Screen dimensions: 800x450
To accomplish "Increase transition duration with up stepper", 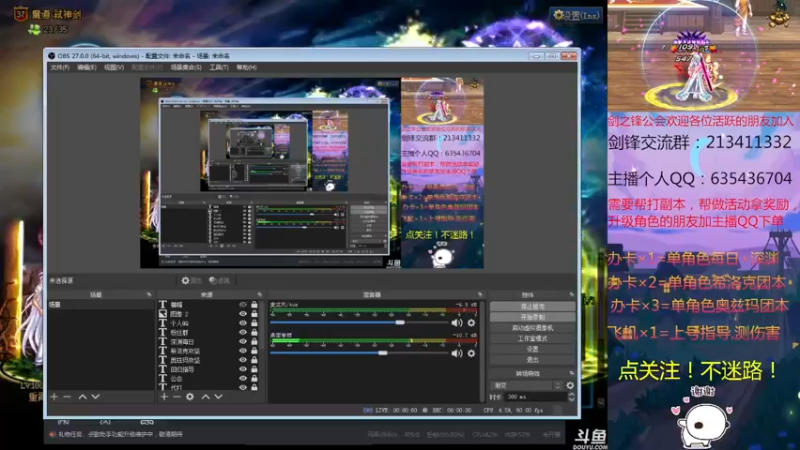I will [571, 394].
